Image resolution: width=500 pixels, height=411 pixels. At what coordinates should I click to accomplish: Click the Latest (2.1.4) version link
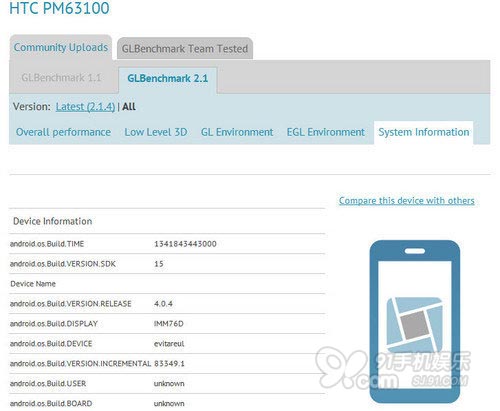click(x=85, y=107)
